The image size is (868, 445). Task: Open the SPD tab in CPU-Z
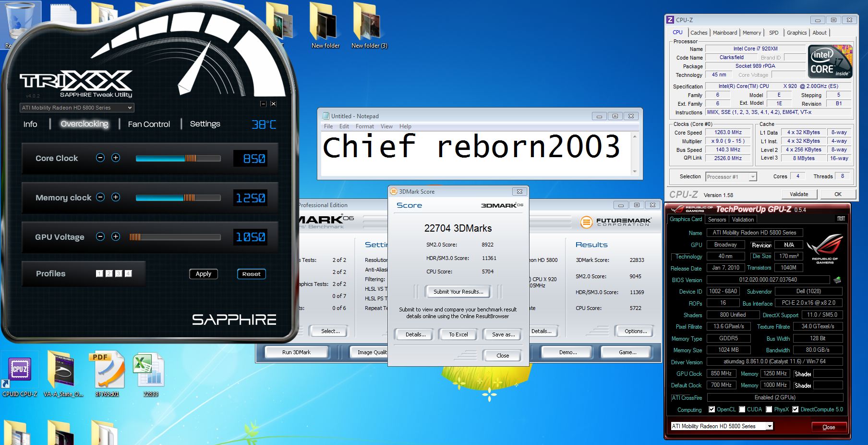click(774, 33)
